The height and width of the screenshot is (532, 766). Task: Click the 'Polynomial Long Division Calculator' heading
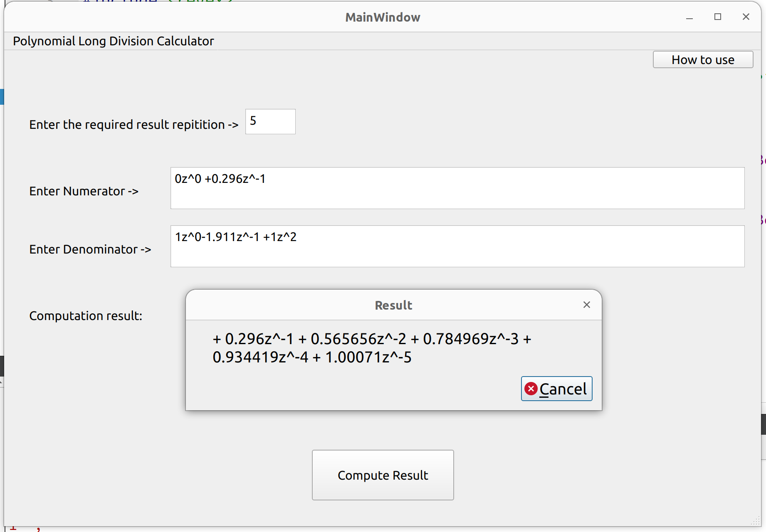click(x=113, y=41)
